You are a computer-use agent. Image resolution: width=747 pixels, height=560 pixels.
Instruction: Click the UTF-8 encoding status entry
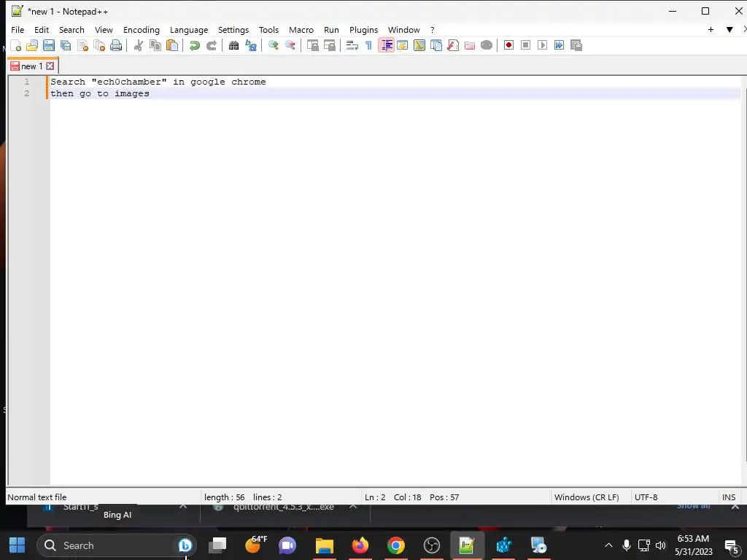pyautogui.click(x=646, y=497)
